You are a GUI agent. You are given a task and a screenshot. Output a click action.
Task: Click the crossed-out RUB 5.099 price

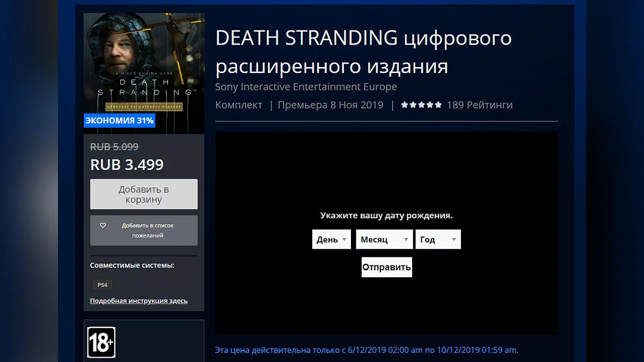(114, 146)
